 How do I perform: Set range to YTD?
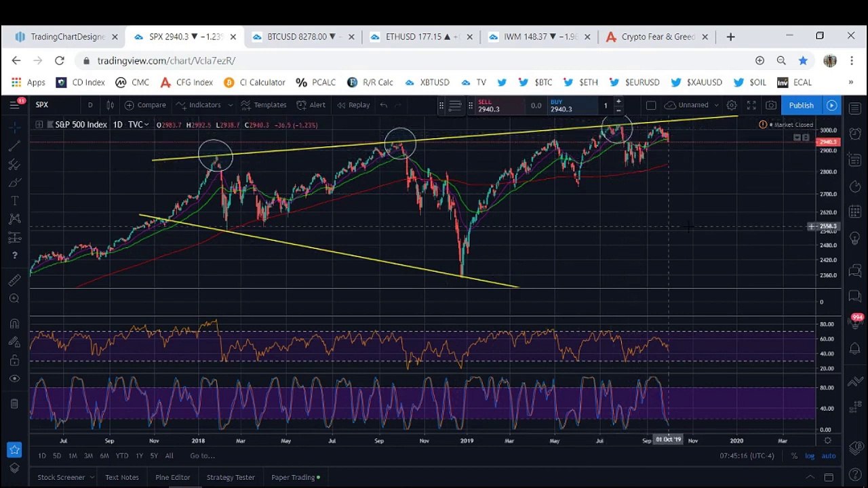[x=121, y=456]
